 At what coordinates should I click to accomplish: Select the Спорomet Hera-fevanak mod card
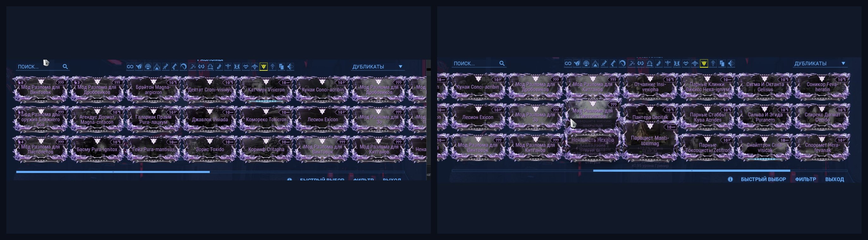(x=822, y=147)
